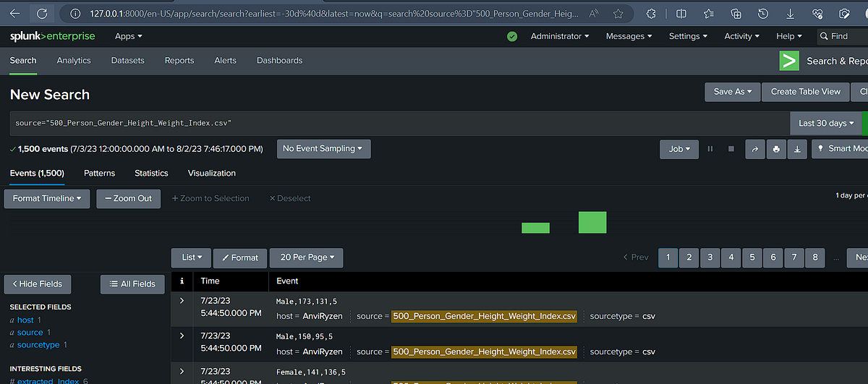Image resolution: width=868 pixels, height=384 pixels.
Task: Open the Collections icon in the browser toolbar
Action: 736,13
